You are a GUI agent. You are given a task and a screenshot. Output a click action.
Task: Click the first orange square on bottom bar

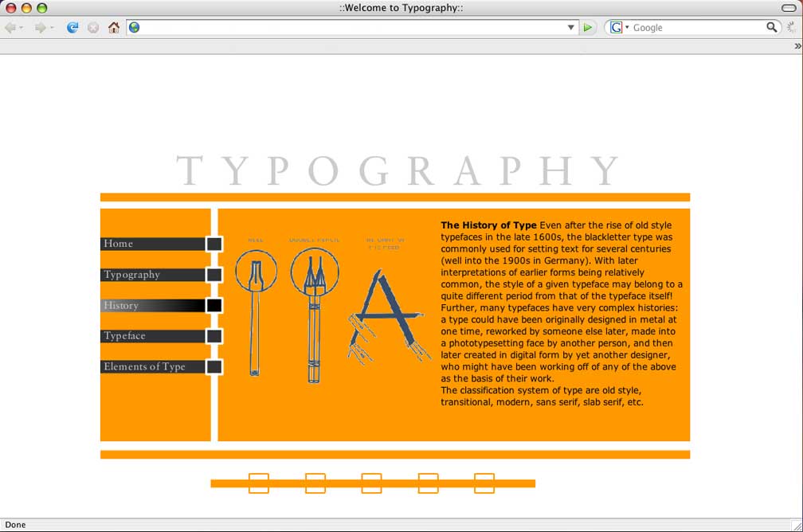point(258,483)
